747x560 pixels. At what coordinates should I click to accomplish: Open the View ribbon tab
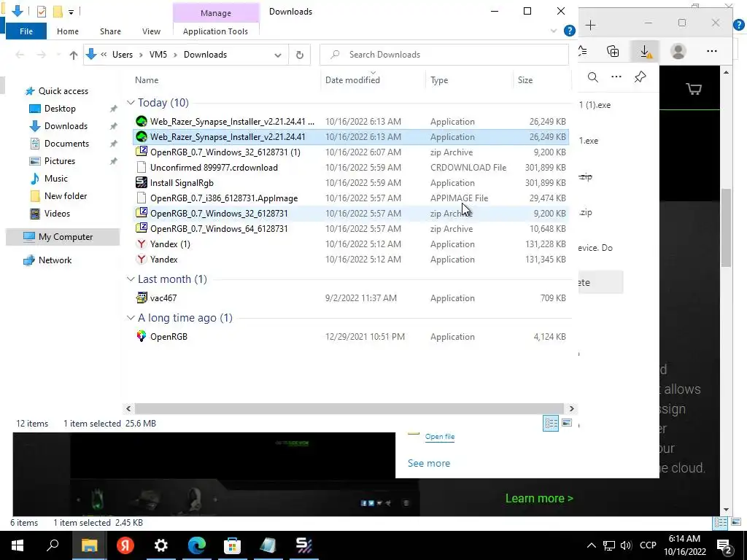click(x=151, y=31)
